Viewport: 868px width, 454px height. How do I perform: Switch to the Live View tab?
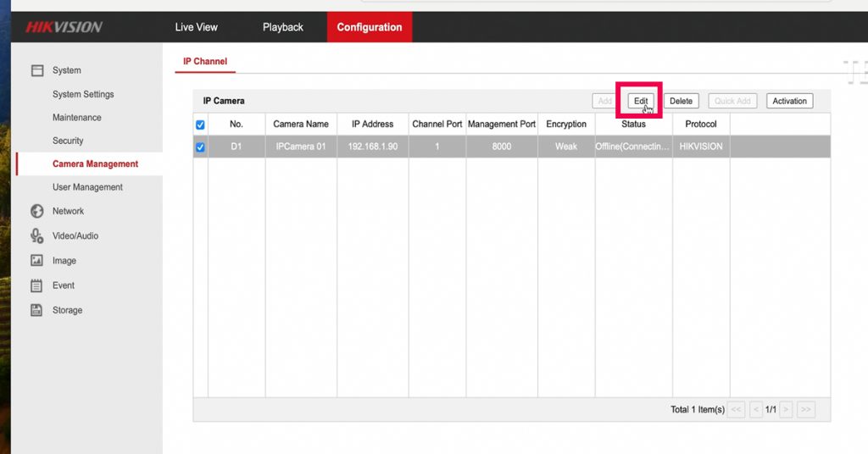[196, 27]
